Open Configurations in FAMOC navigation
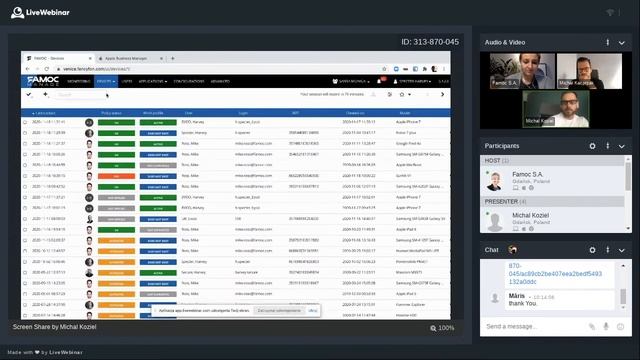This screenshot has height=360, width=640. (189, 81)
